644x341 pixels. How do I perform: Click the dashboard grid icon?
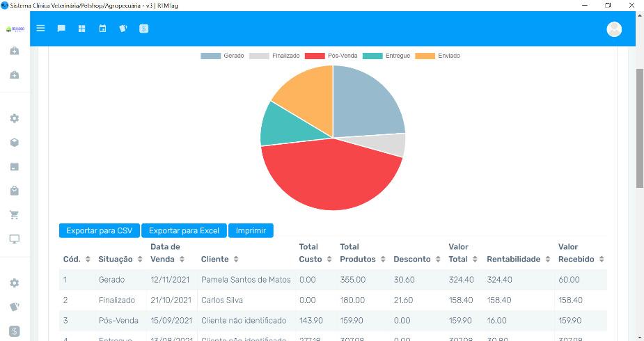pos(81,29)
